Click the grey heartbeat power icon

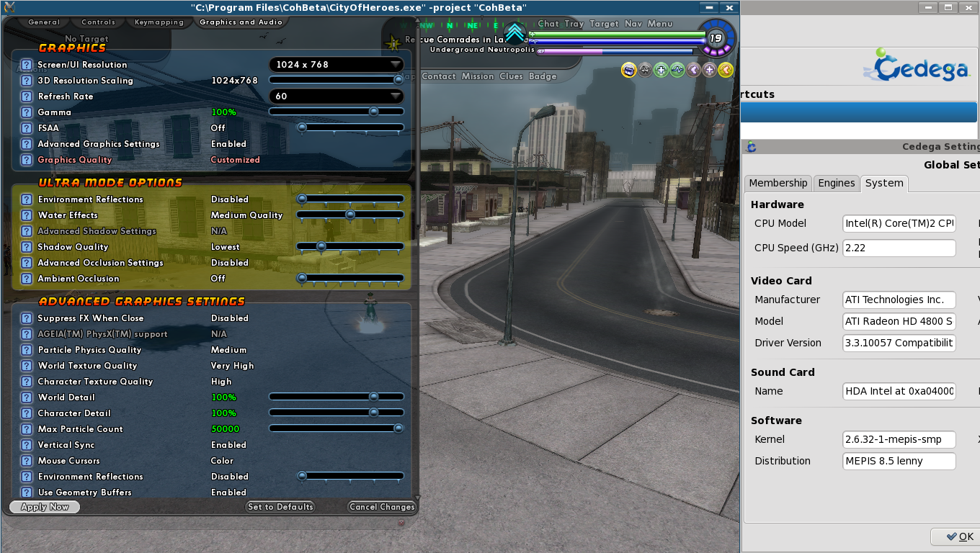click(645, 69)
